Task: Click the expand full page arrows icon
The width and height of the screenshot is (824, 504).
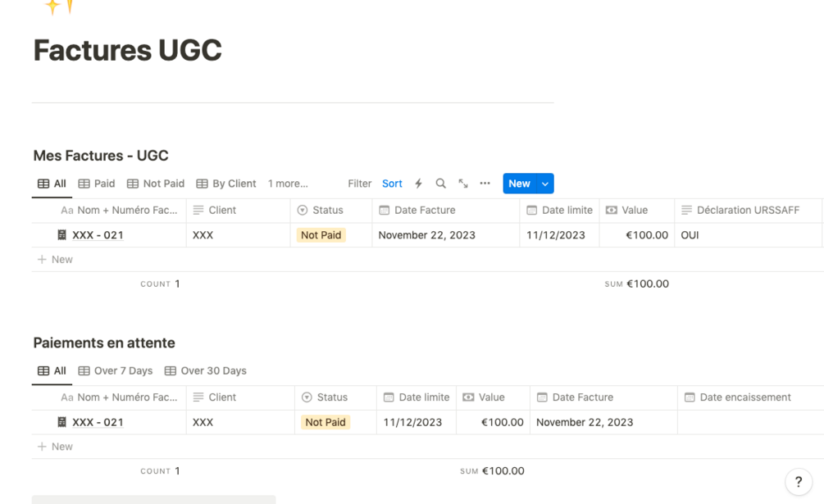Action: (x=463, y=184)
